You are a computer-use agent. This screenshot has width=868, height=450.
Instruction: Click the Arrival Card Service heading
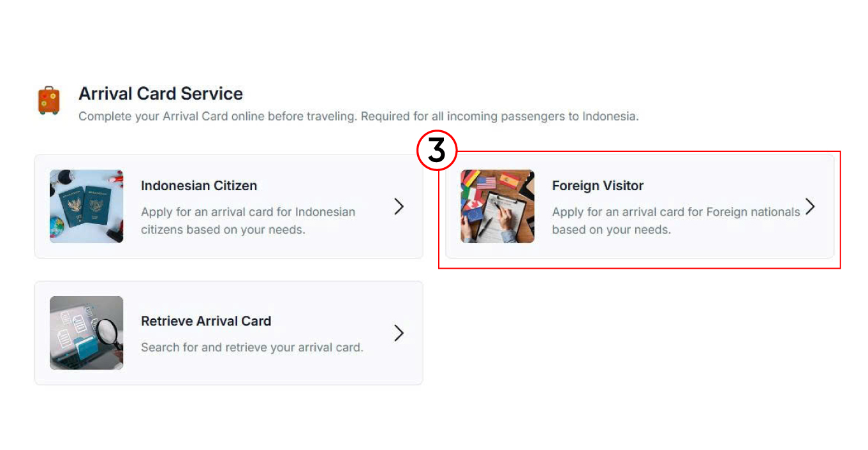coord(161,94)
